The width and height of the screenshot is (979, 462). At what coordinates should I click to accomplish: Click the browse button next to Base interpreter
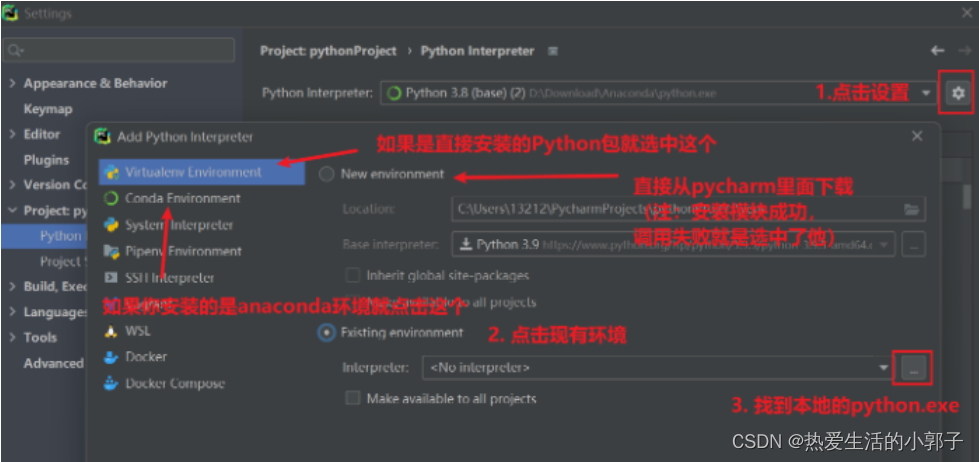click(913, 245)
